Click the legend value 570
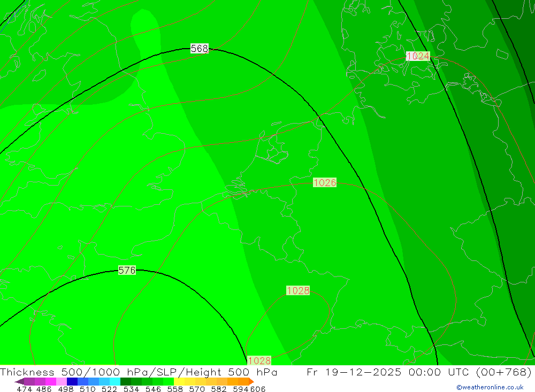This screenshot has height=392, width=535. [196, 389]
